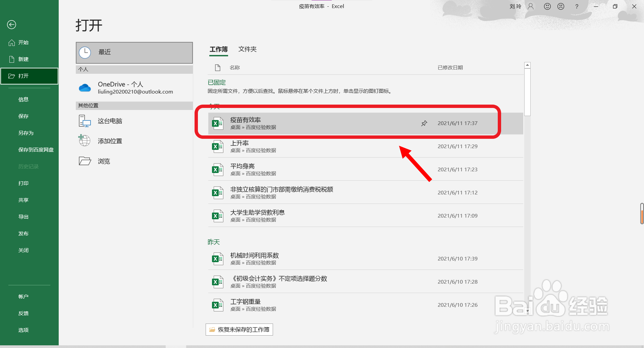Click the Excel icon of 《初级会计实务》 file
The width and height of the screenshot is (644, 348).
[218, 282]
